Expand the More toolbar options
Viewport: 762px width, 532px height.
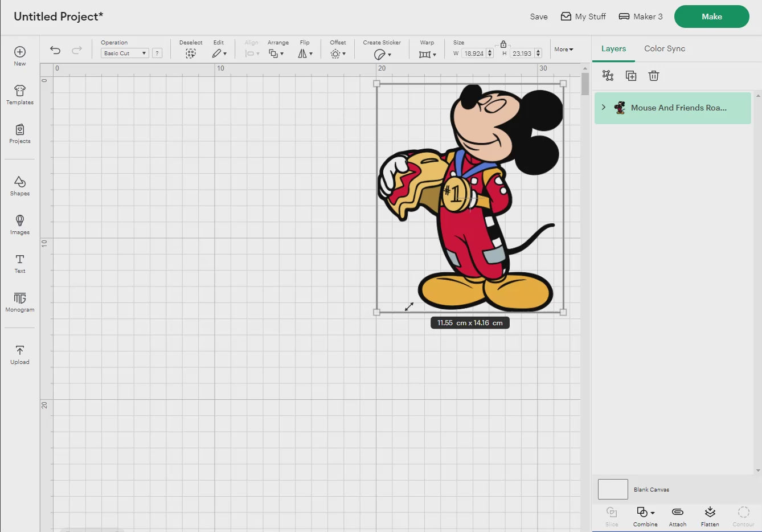coord(564,50)
